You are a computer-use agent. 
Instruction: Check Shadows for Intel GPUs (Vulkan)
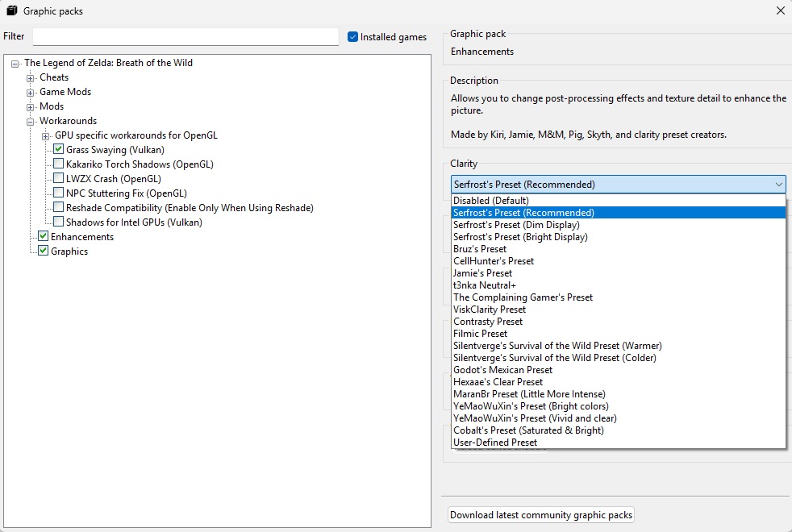pos(59,222)
